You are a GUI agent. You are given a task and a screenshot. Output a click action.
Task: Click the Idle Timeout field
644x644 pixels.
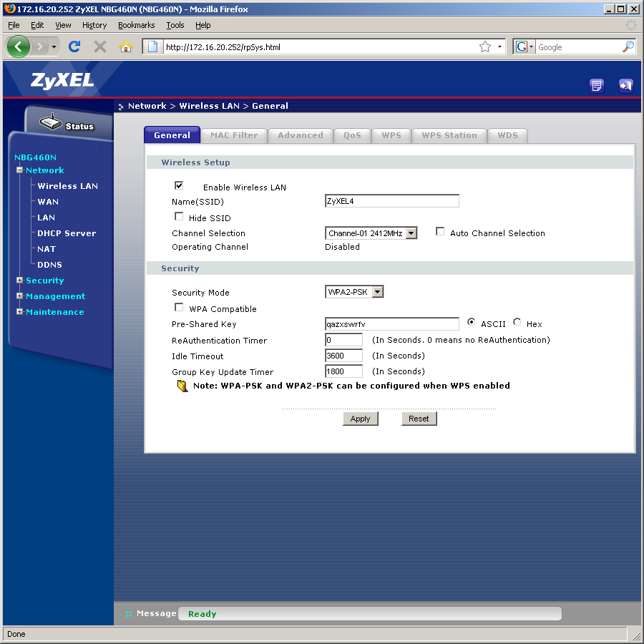(343, 355)
